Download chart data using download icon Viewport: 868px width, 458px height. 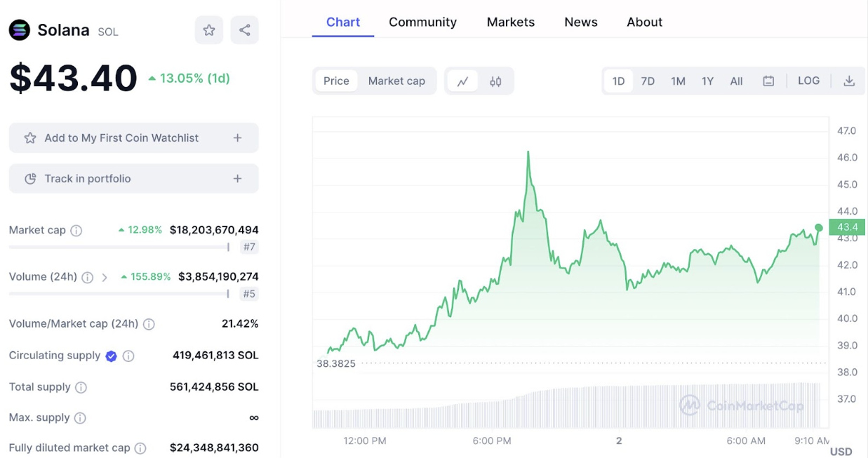[848, 81]
